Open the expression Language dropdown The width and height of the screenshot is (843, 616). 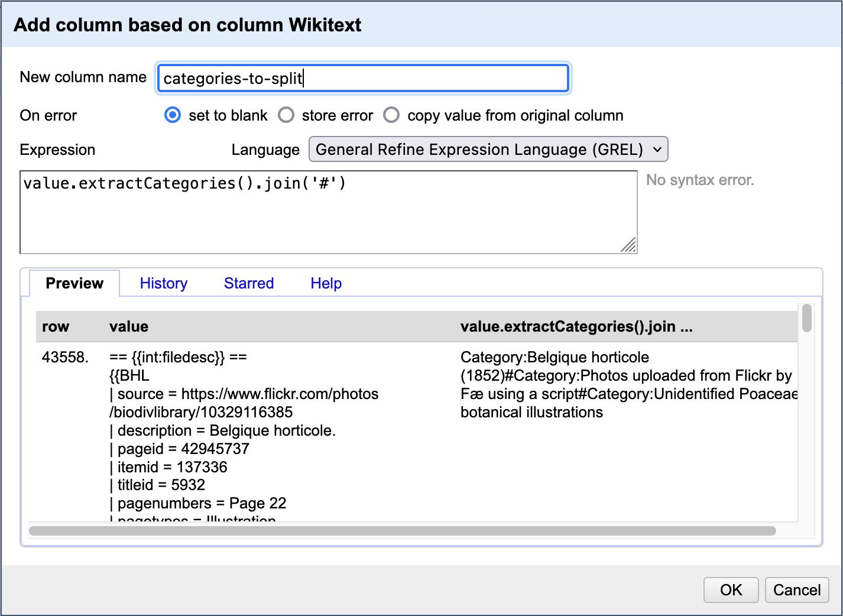(488, 149)
